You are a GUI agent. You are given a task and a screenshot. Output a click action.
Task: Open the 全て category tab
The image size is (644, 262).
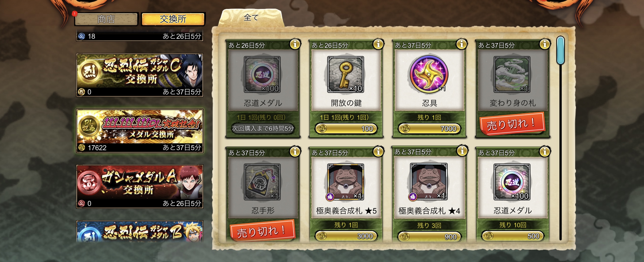251,18
